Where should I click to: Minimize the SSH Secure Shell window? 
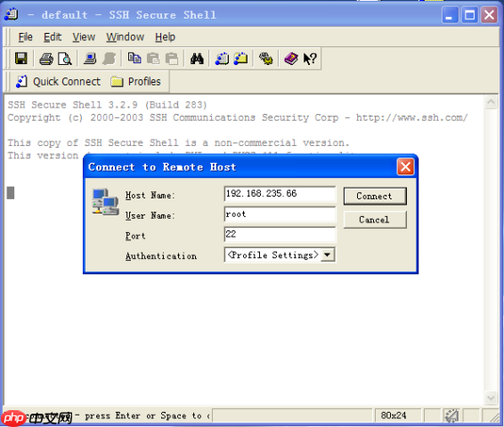point(450,15)
